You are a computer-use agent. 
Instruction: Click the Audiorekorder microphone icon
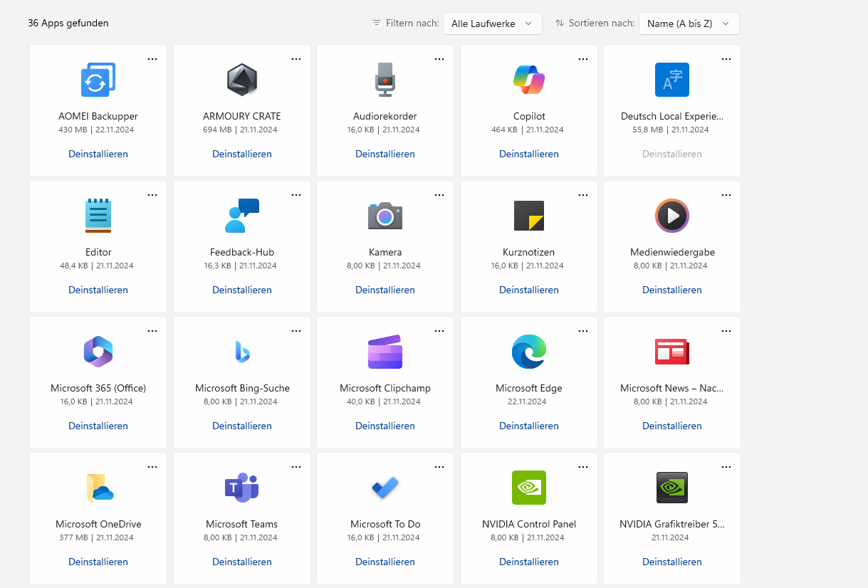[385, 80]
